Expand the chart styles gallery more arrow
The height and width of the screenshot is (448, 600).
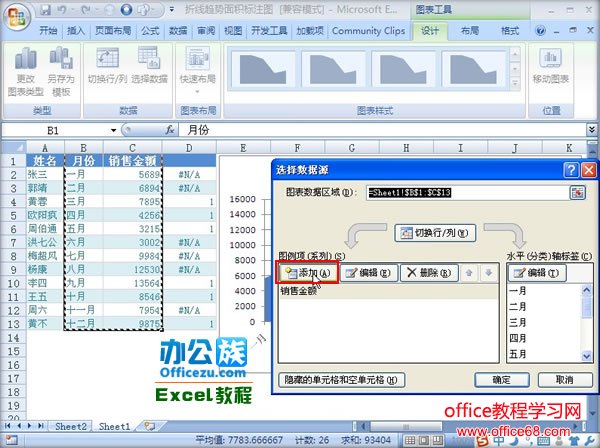(515, 83)
